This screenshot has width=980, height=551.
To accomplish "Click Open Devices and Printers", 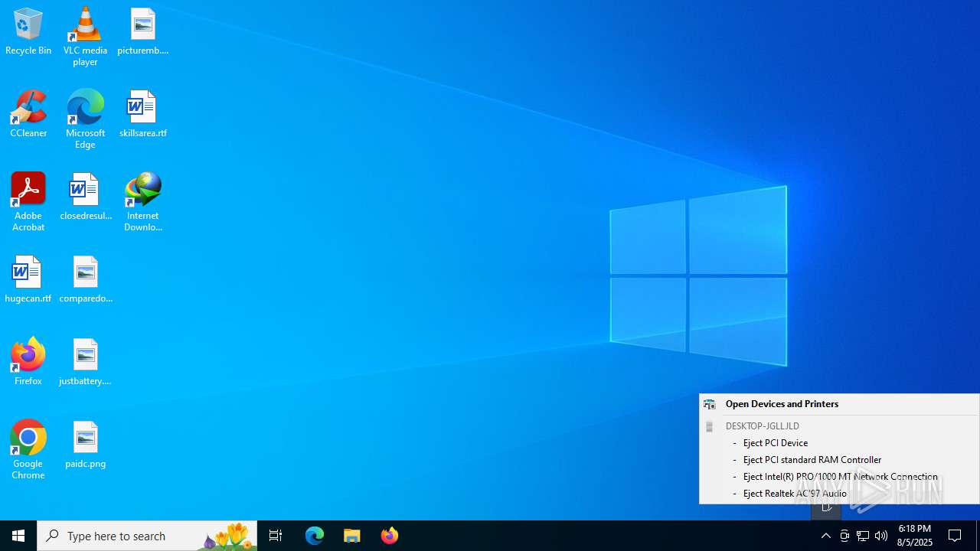I will click(x=839, y=404).
